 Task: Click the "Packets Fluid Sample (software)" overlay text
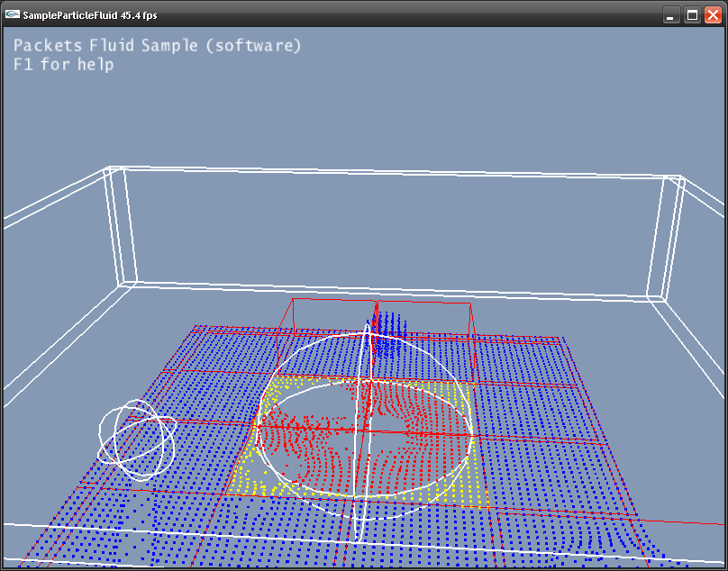tap(157, 46)
